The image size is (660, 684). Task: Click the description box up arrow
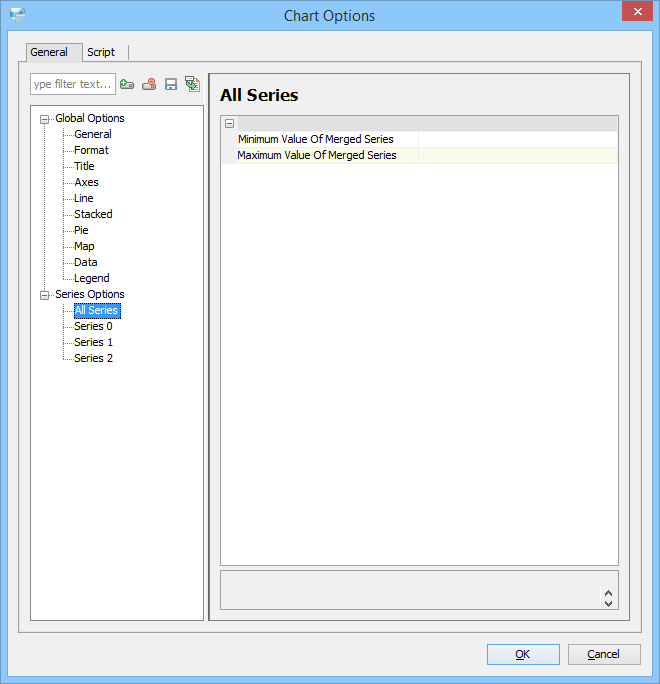609,594
